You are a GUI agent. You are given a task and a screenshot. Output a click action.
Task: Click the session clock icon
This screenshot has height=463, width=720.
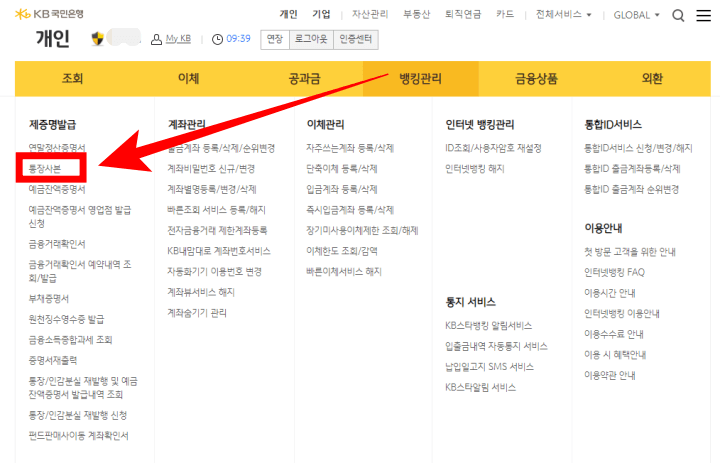pyautogui.click(x=217, y=40)
